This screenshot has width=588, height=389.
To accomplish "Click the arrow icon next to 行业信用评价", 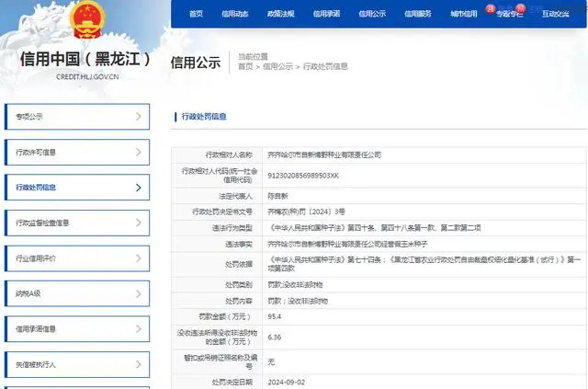I will pyautogui.click(x=138, y=258).
